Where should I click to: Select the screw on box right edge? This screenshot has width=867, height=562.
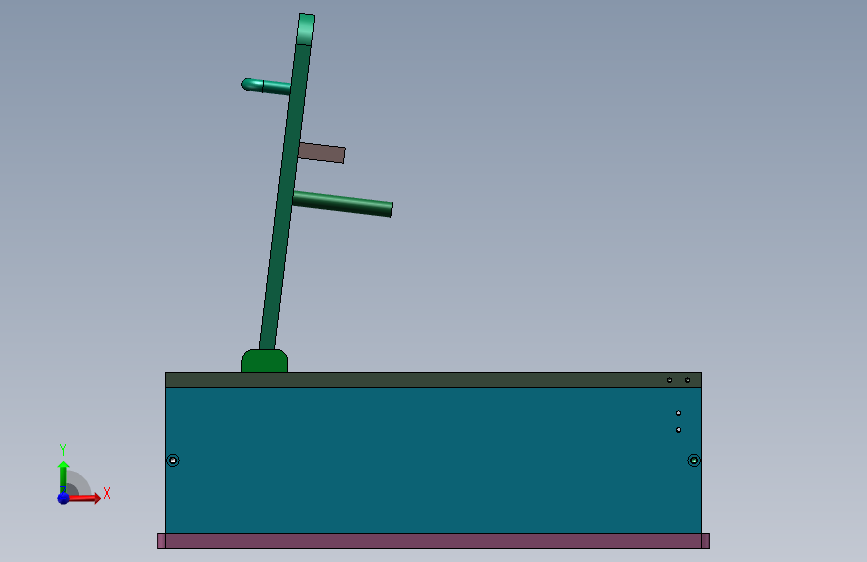coord(694,460)
